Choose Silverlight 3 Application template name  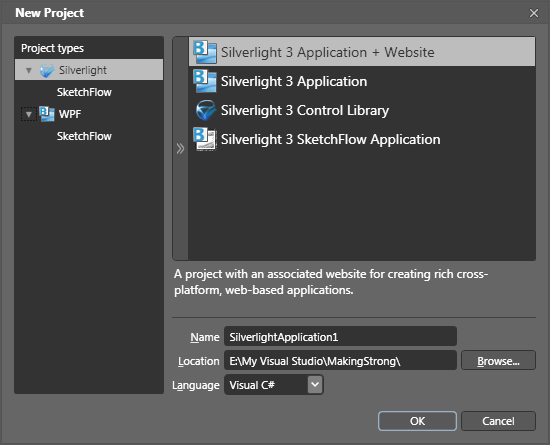[294, 81]
